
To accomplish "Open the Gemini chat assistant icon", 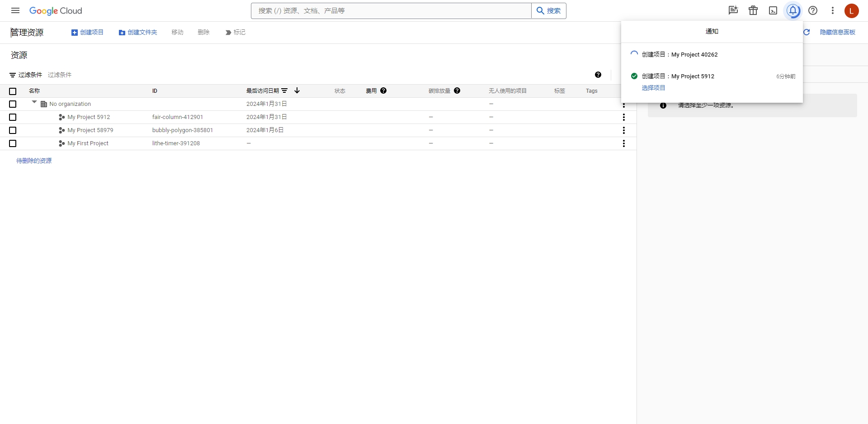I will [733, 10].
